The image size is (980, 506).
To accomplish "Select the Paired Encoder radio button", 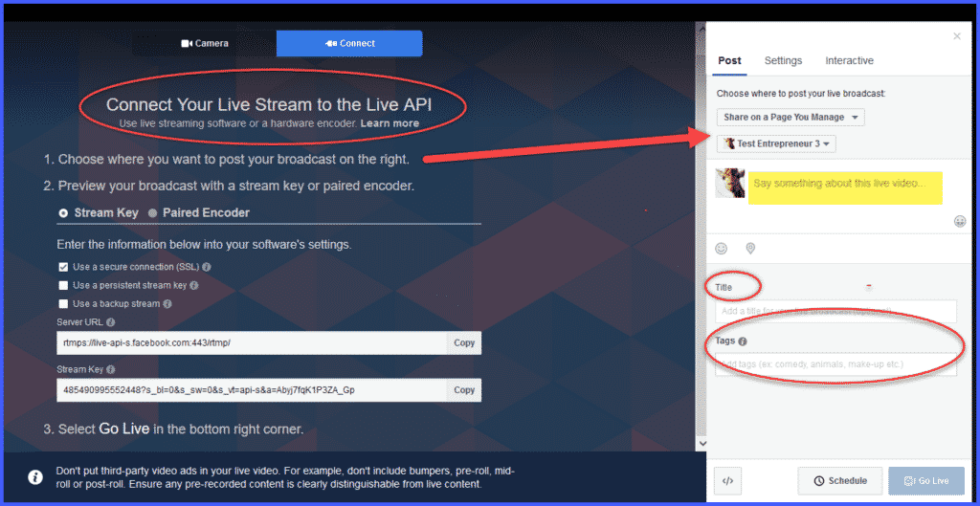I will pyautogui.click(x=153, y=212).
